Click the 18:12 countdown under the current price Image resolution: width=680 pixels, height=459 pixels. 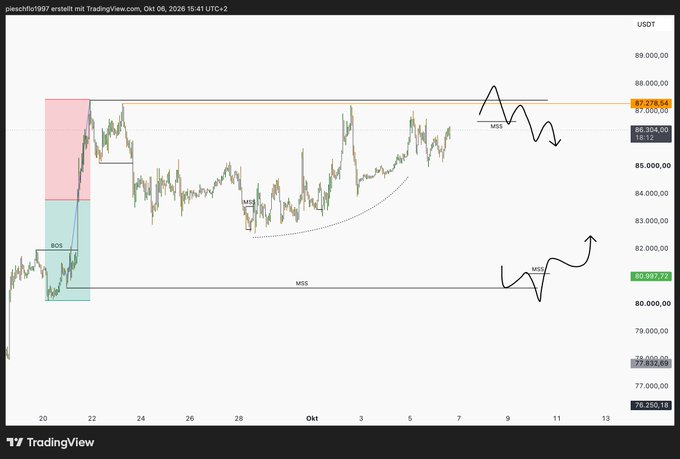644,138
